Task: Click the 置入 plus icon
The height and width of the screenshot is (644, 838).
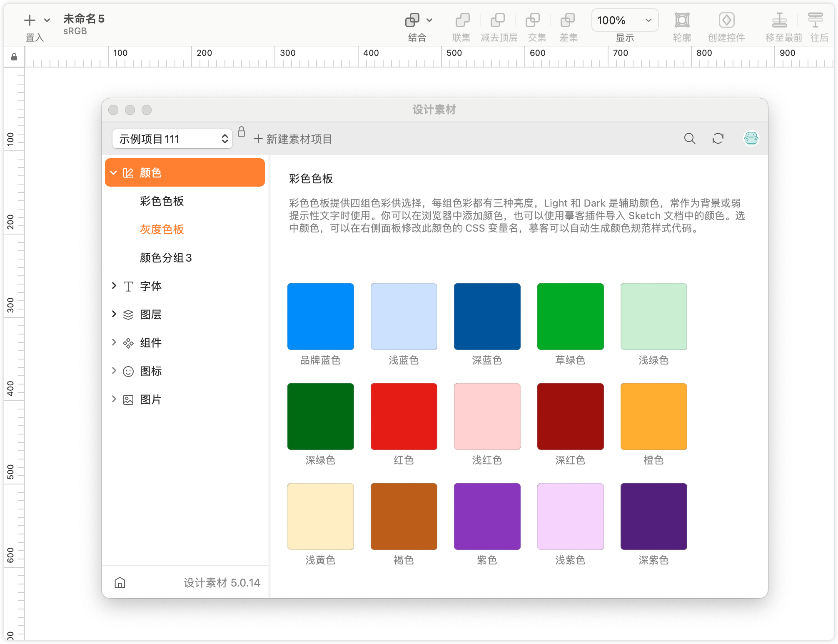Action: click(x=30, y=20)
